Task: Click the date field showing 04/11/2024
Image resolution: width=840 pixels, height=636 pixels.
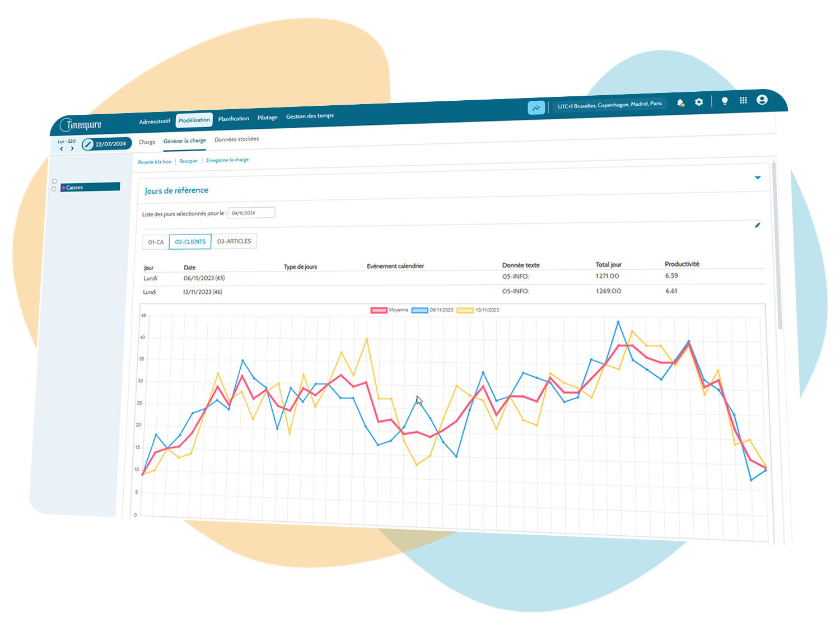Action: [251, 213]
